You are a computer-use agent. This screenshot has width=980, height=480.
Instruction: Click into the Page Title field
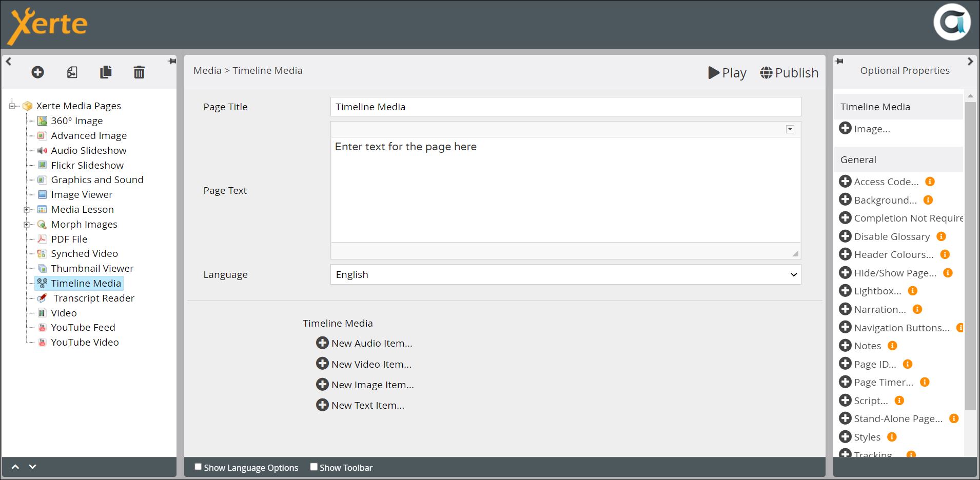tap(565, 107)
